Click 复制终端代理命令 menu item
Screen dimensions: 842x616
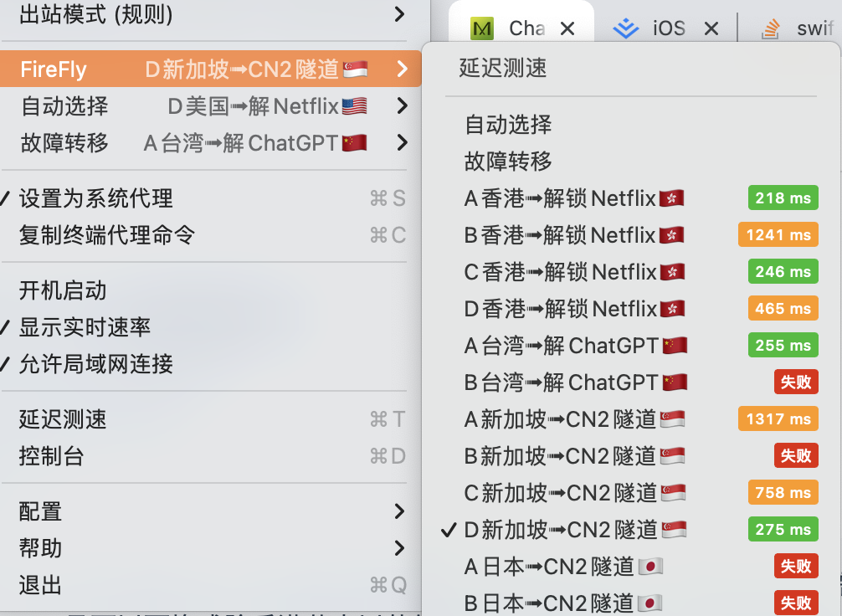[x=211, y=234]
